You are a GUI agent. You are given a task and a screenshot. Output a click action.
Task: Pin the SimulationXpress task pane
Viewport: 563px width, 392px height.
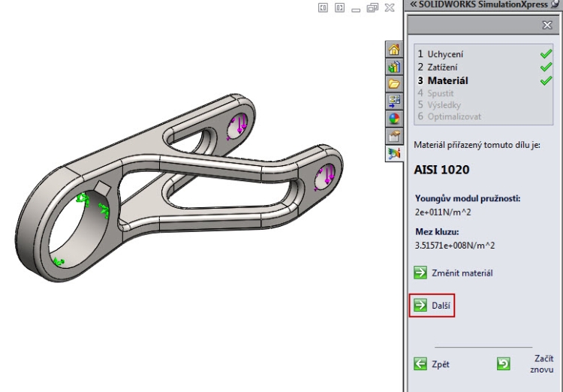(555, 4)
